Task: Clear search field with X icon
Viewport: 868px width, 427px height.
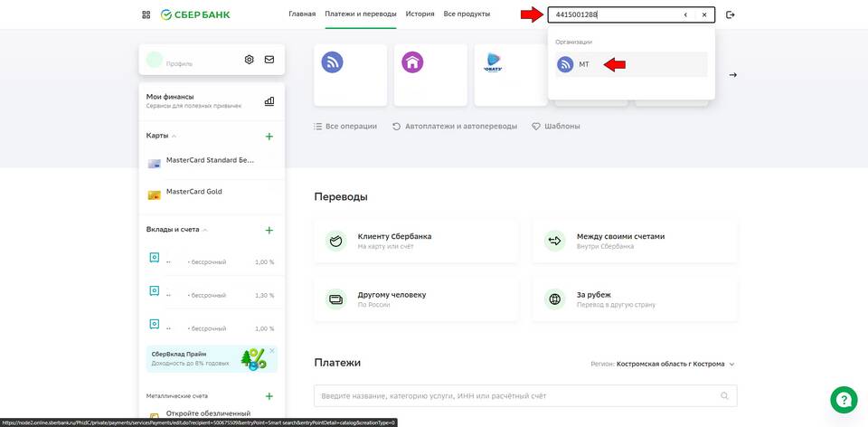Action: (x=704, y=14)
